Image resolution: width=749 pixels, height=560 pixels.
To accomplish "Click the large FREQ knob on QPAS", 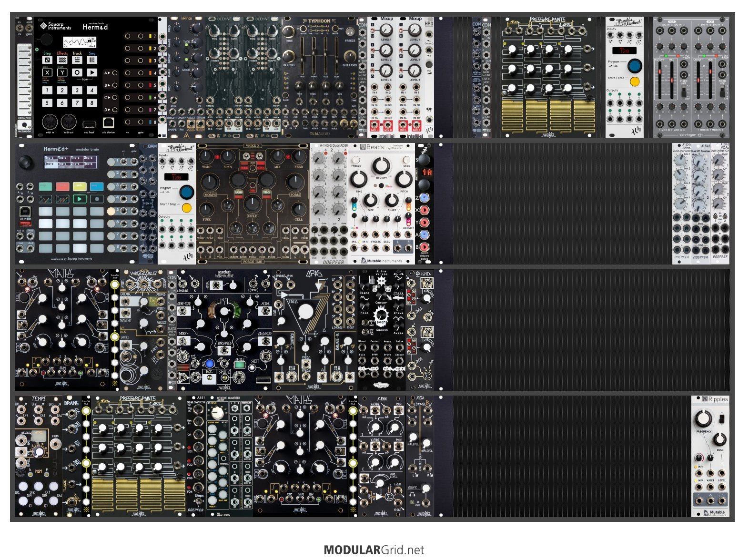I will click(x=305, y=312).
